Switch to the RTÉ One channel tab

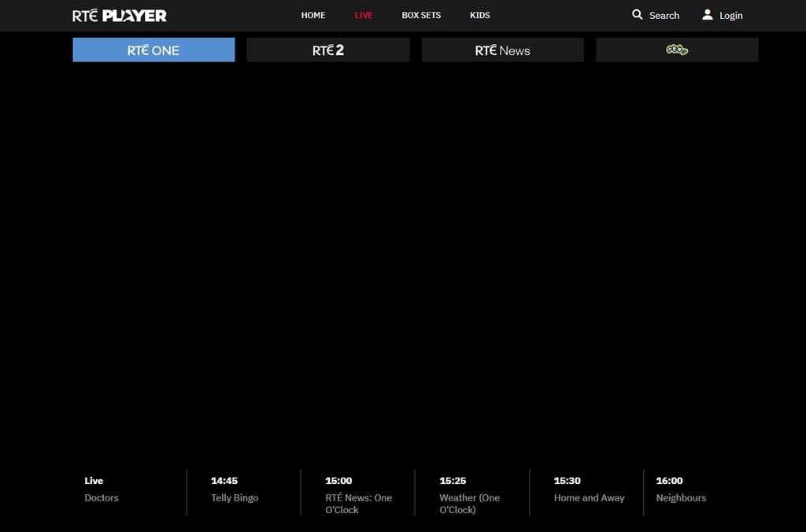point(153,50)
